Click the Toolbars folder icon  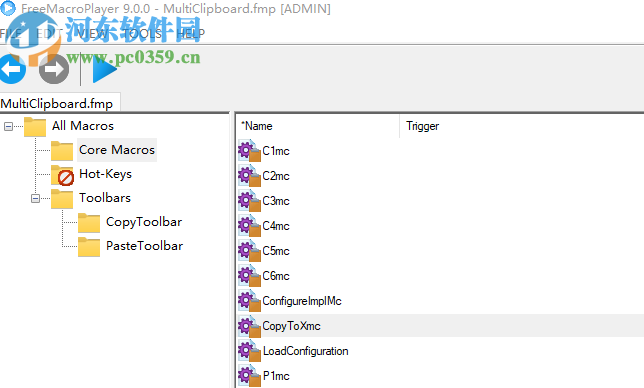point(62,199)
